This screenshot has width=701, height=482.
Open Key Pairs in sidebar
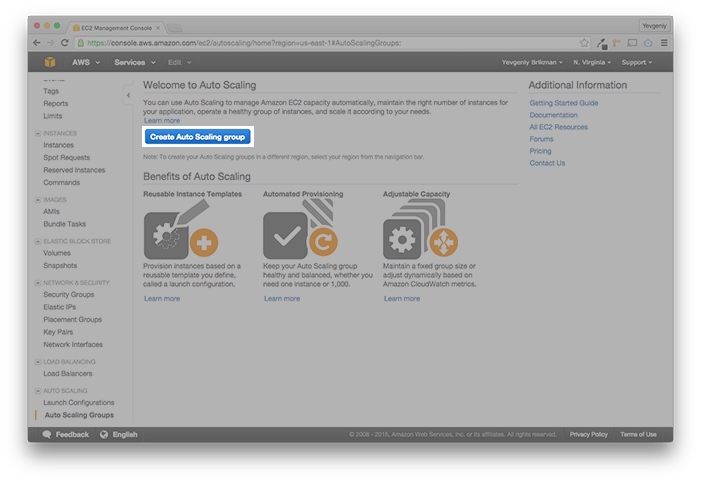[58, 332]
